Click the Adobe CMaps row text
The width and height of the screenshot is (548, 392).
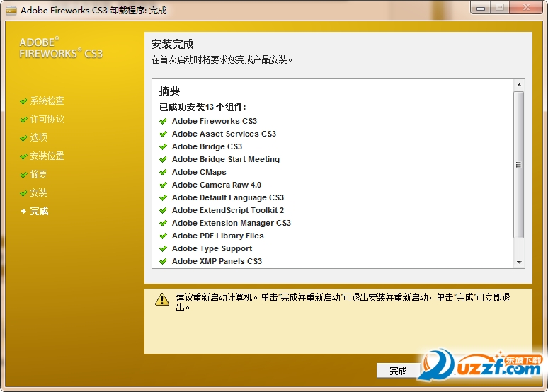(x=199, y=172)
